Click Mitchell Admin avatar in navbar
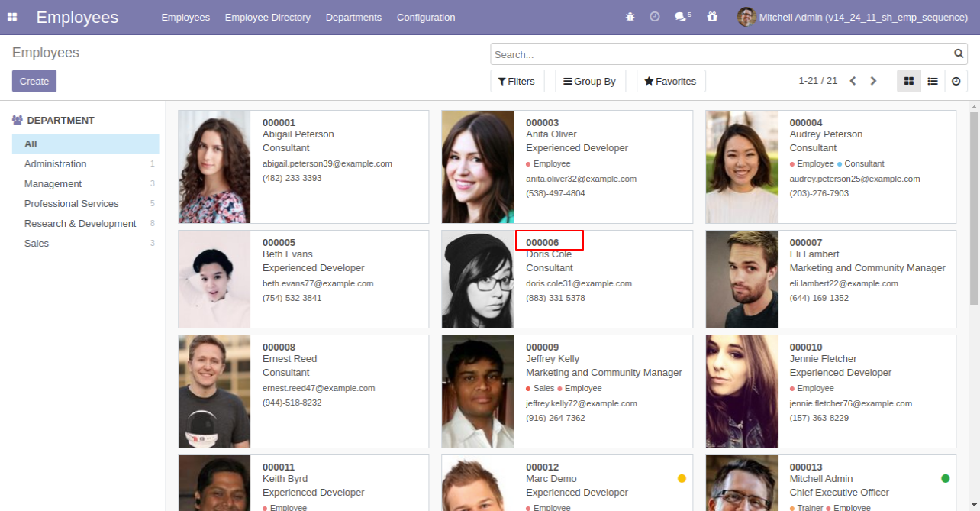980x511 pixels. [x=746, y=17]
